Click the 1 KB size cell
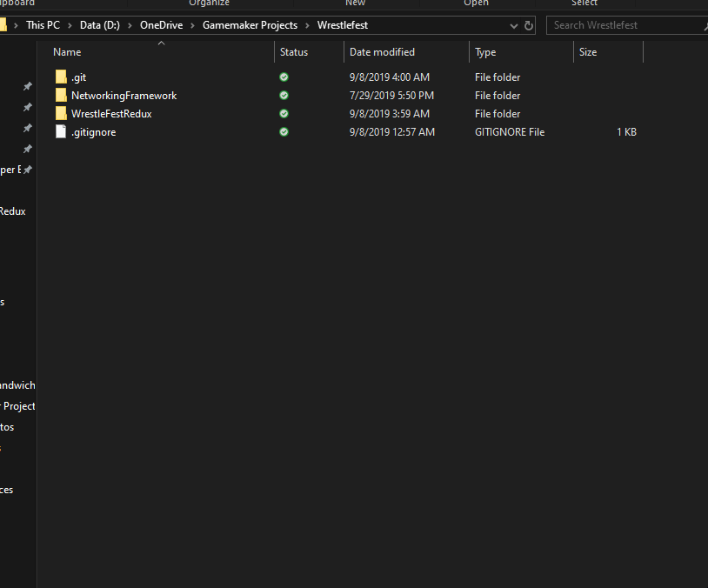Image resolution: width=708 pixels, height=588 pixels. 626,132
